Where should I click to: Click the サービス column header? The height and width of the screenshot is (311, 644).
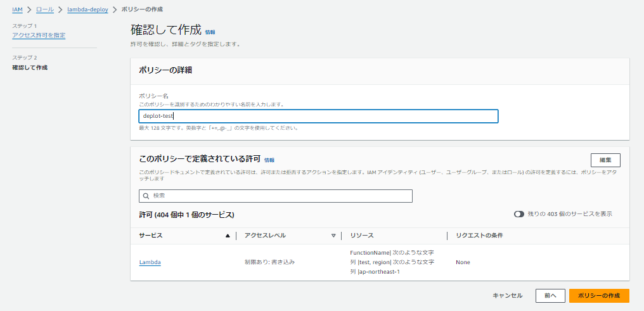[x=151, y=236]
